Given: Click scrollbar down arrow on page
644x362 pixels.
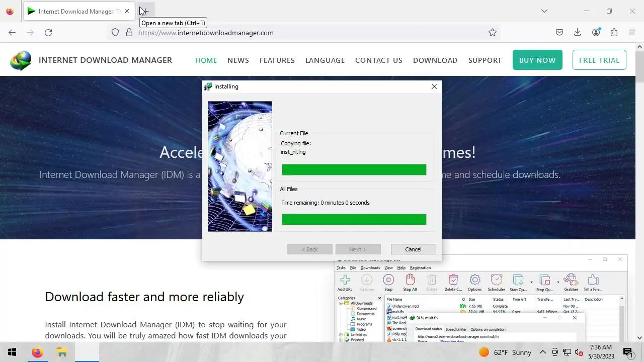Looking at the screenshot, I should click(x=639, y=338).
